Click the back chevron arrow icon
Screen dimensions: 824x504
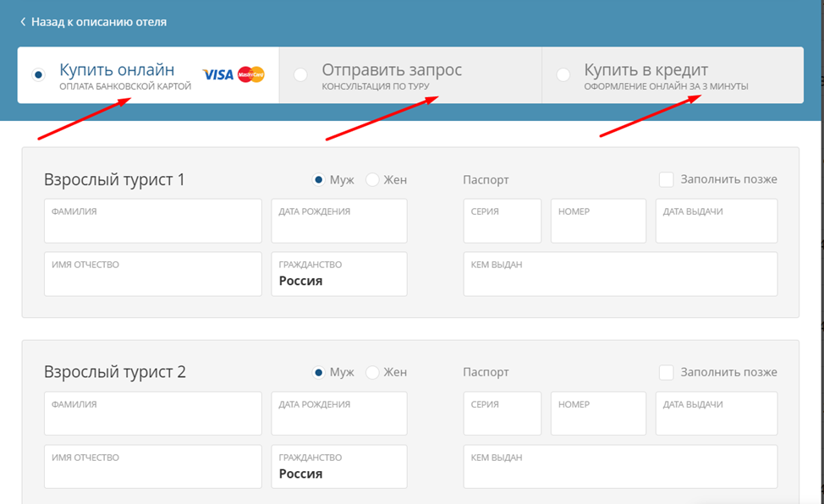tap(23, 22)
